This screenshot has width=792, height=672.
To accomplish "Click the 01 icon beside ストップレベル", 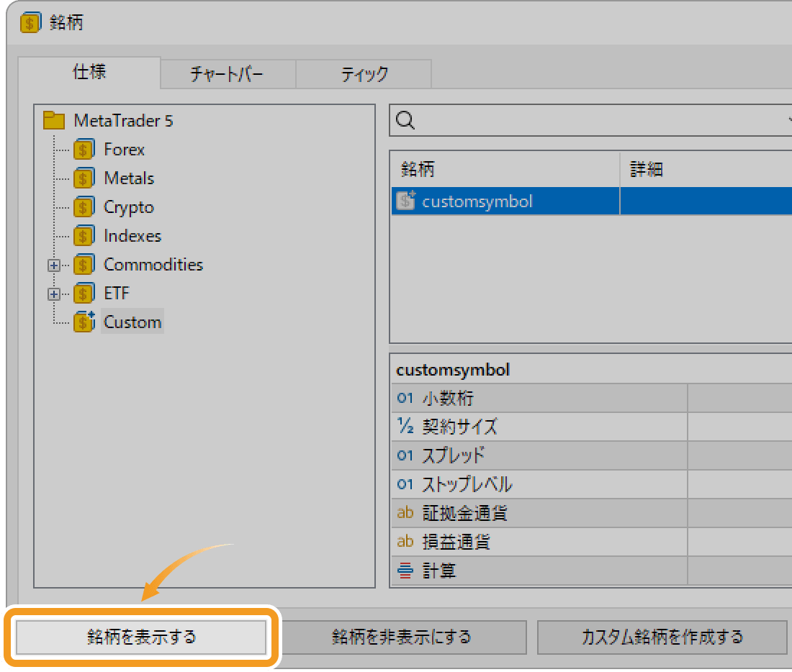I will [x=405, y=484].
